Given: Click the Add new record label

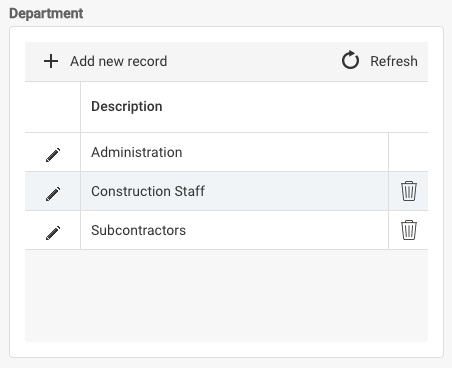Looking at the screenshot, I should point(119,61).
